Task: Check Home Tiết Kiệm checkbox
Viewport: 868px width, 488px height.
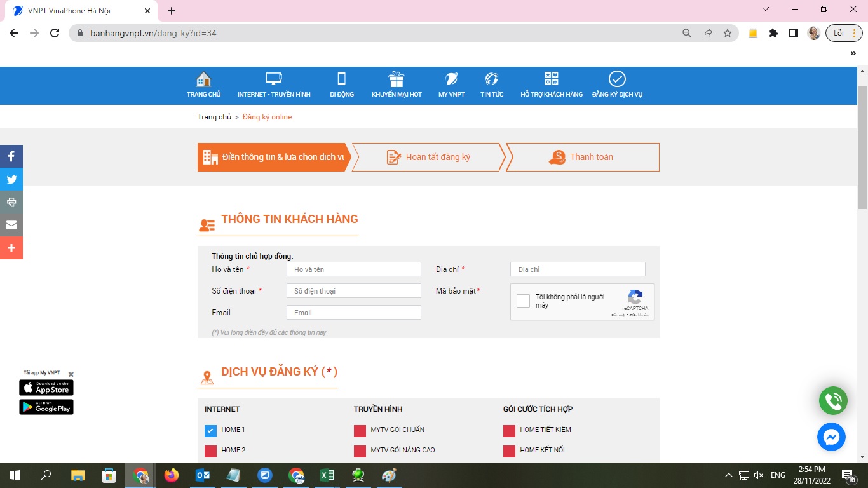Action: pos(509,431)
